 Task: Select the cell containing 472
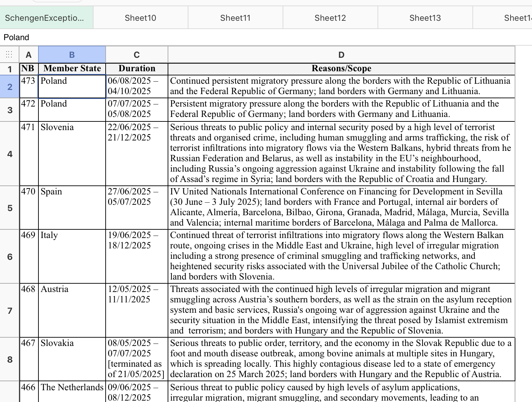point(29,110)
